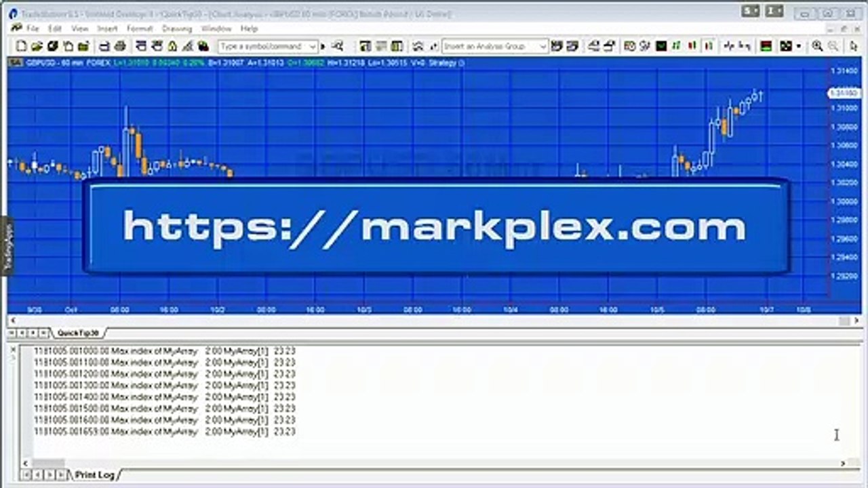Click the log line with 001000.00
Viewport: 868px width, 488px height.
tap(165, 351)
